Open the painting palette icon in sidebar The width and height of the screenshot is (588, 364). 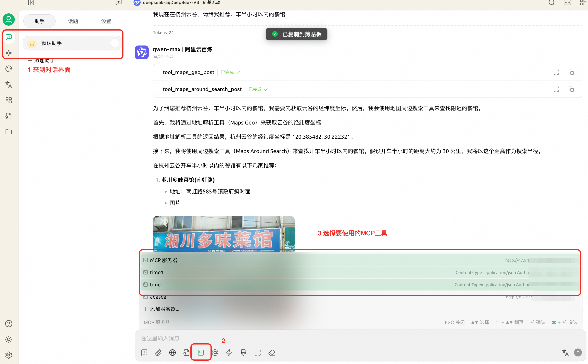tap(9, 69)
